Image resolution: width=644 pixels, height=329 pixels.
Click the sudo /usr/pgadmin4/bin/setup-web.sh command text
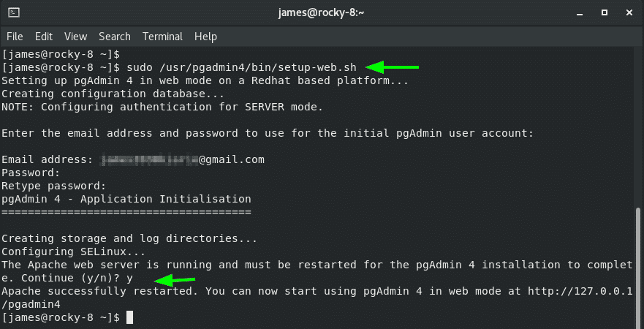[x=241, y=67]
